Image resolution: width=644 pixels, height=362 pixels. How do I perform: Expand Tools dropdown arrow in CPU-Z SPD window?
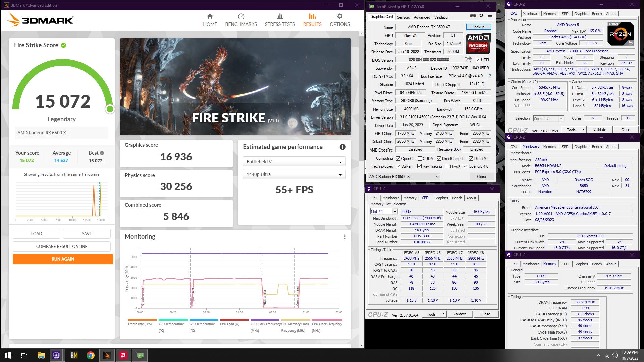(x=443, y=314)
